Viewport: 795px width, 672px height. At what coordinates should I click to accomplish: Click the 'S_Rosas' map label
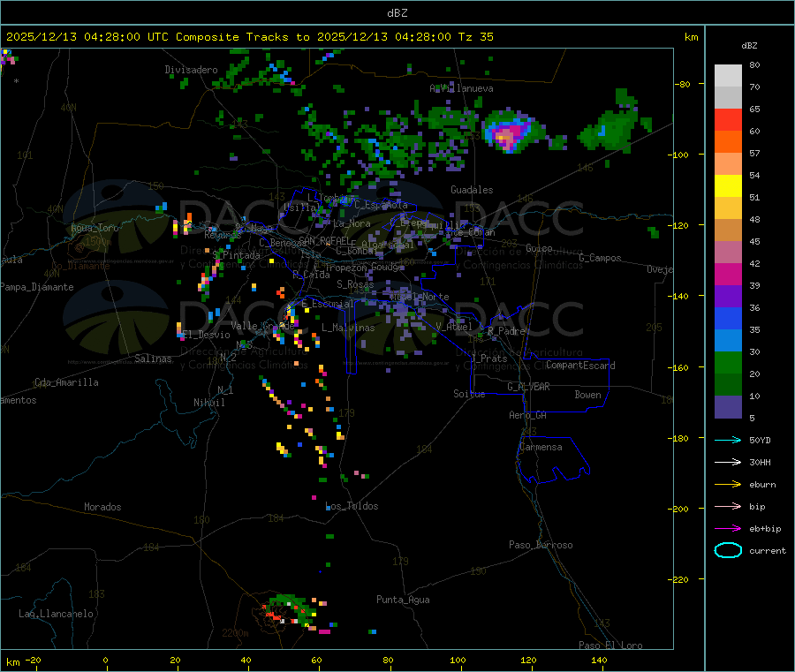pos(355,284)
